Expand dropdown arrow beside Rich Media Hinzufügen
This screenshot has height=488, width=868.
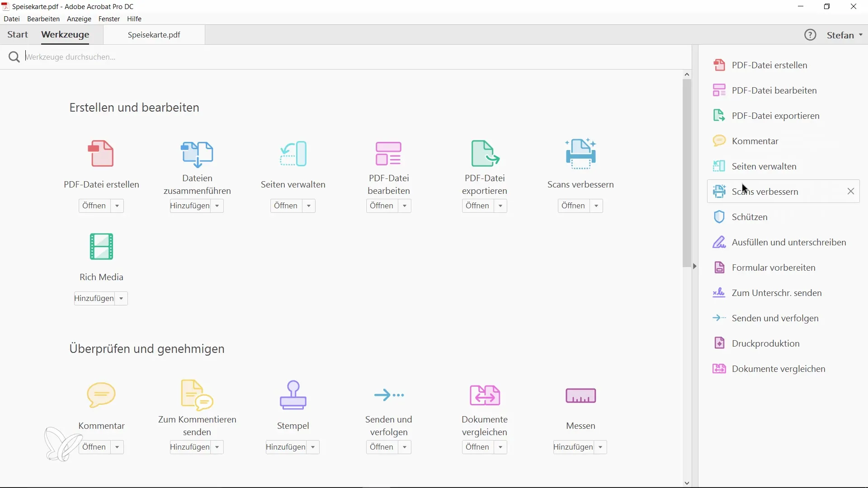click(x=121, y=299)
